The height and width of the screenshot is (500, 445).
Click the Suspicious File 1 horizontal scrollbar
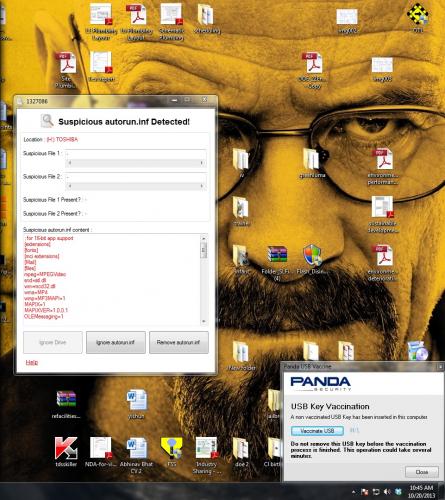pyautogui.click(x=135, y=163)
